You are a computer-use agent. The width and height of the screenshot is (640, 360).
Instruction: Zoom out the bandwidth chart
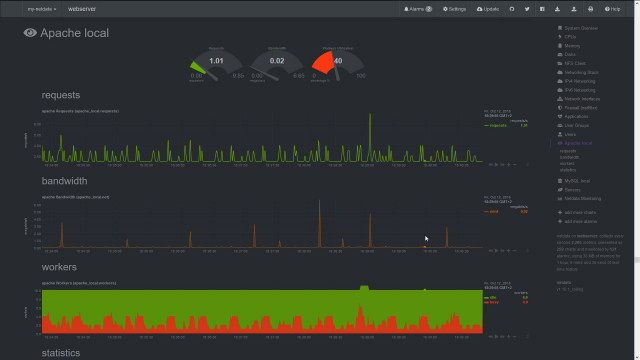pyautogui.click(x=515, y=251)
